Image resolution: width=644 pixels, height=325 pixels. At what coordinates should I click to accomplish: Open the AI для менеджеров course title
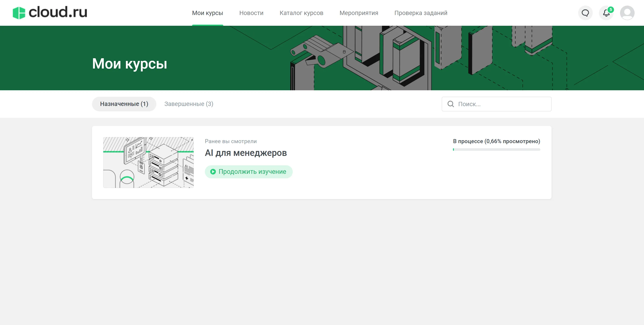click(x=245, y=153)
